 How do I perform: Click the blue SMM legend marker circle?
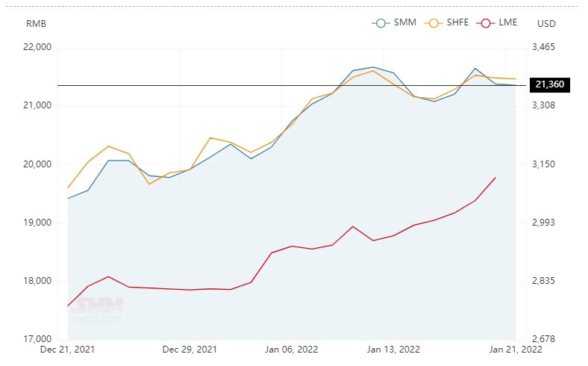381,23
